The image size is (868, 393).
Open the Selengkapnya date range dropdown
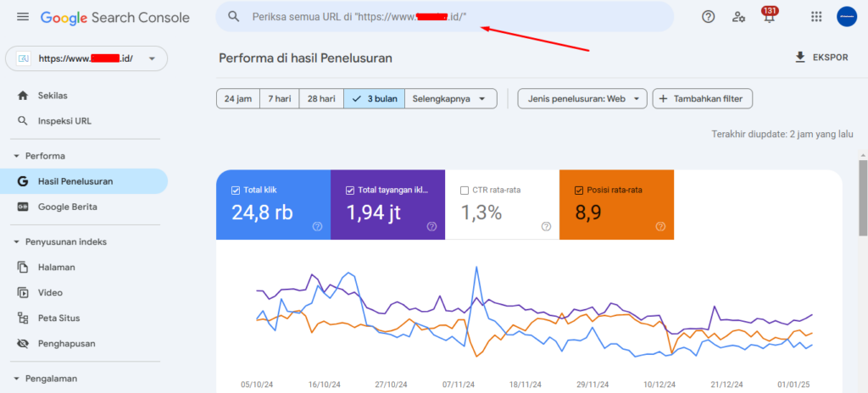(x=451, y=99)
